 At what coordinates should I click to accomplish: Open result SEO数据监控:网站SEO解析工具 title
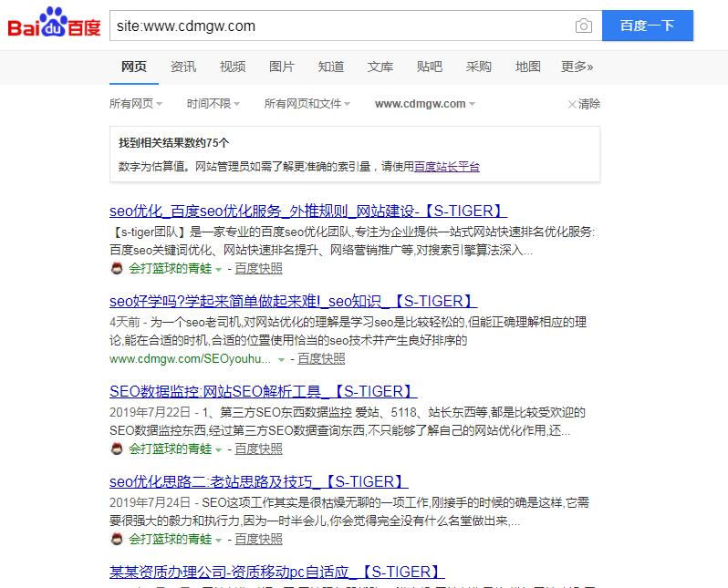coord(263,391)
